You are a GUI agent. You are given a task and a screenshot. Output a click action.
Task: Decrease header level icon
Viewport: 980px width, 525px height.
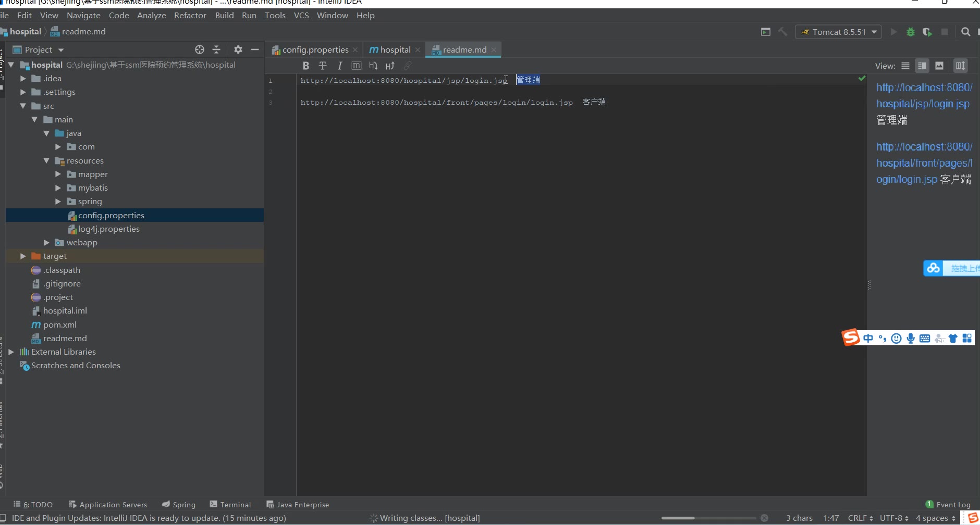[373, 66]
